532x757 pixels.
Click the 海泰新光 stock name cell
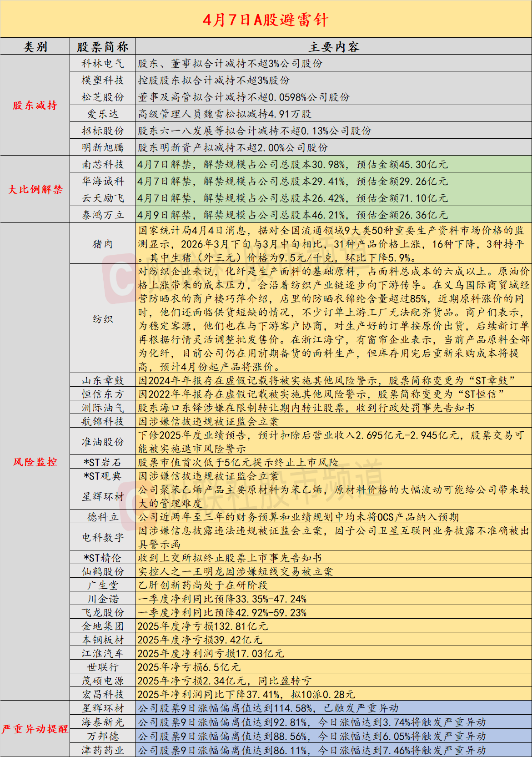(103, 722)
